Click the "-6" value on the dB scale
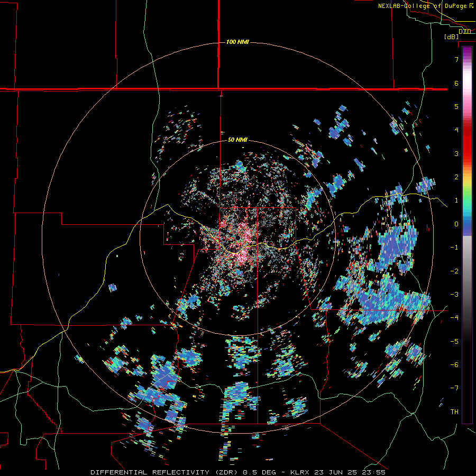Viewport: 476px width, 476px height. (x=454, y=364)
